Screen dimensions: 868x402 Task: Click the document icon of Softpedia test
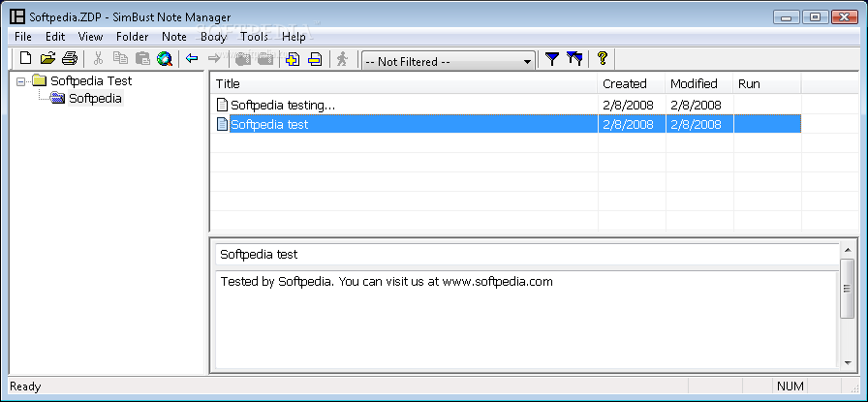(x=222, y=124)
